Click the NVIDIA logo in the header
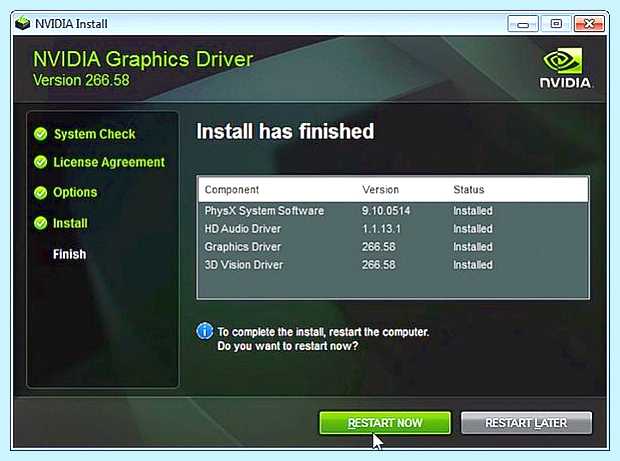 pos(565,68)
